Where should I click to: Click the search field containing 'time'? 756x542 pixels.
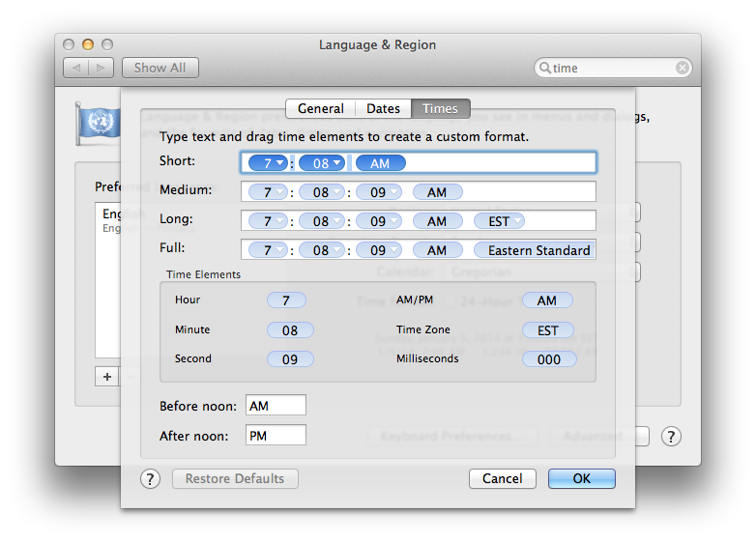[x=613, y=68]
